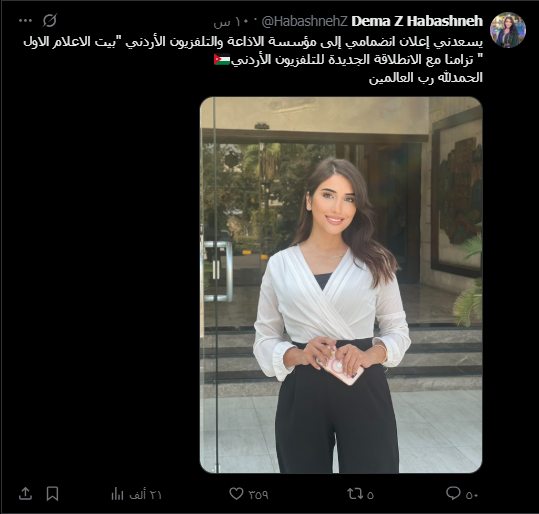Click the reply speech bubble icon
Screen dimensions: 539x514
point(453,493)
